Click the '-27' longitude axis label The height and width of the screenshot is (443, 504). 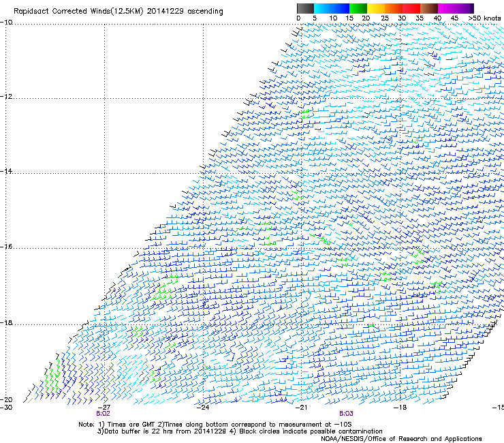(x=104, y=407)
